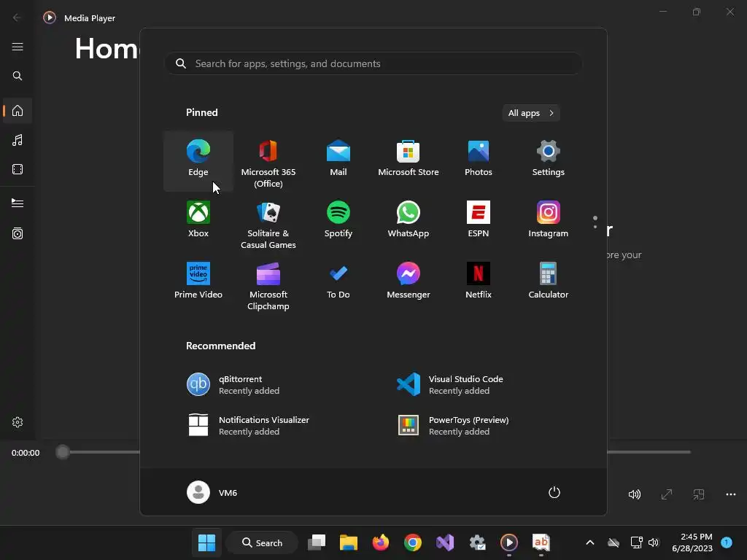
Task: Launch the Xbox app
Action: 198,222
